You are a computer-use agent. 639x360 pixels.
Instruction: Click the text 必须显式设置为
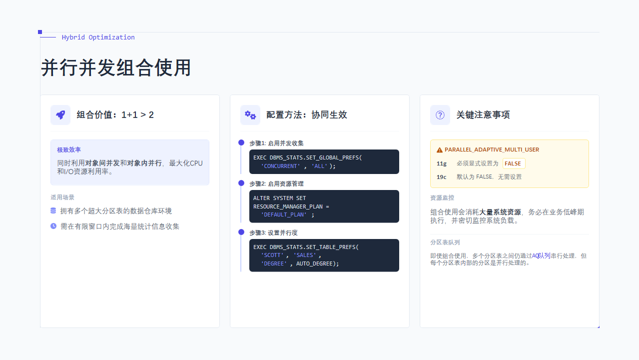click(477, 163)
